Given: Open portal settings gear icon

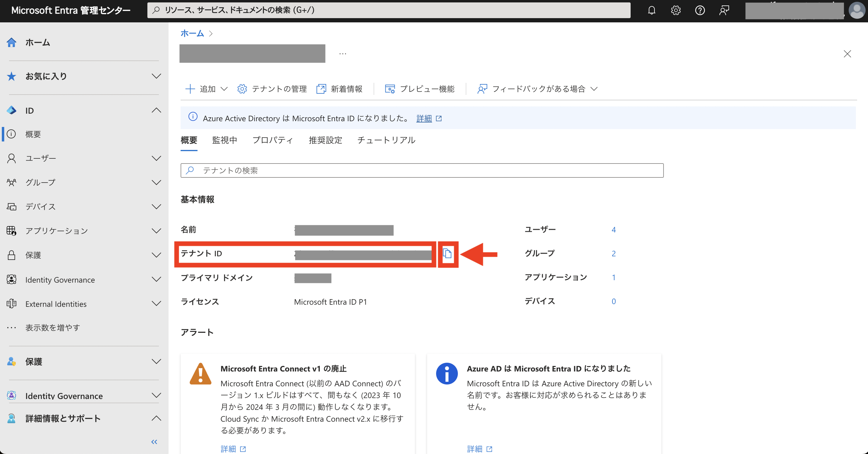Looking at the screenshot, I should [x=676, y=11].
